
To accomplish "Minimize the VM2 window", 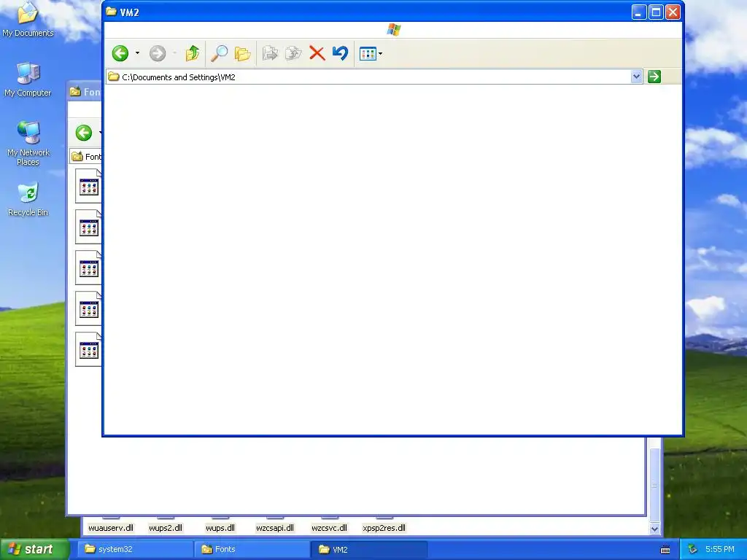I will click(x=639, y=12).
